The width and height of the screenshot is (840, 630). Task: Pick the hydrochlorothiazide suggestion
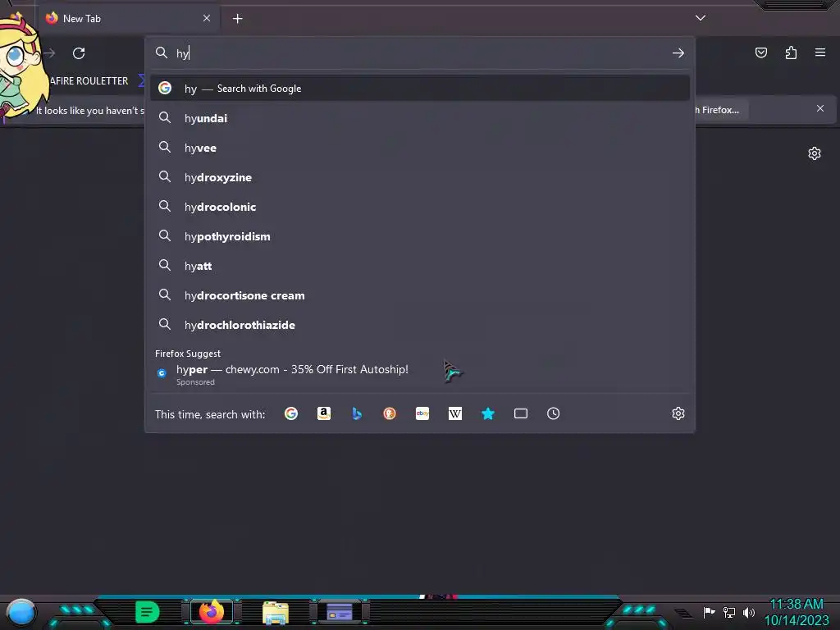(420, 325)
